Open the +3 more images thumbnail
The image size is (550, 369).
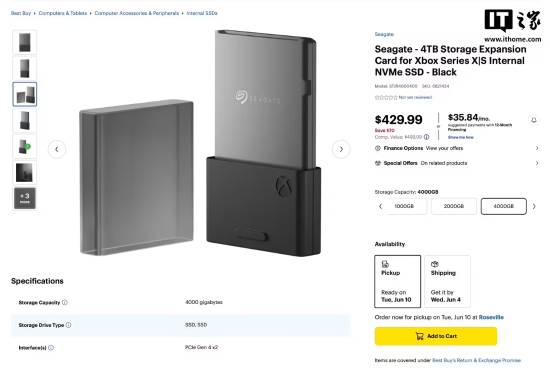tap(25, 199)
